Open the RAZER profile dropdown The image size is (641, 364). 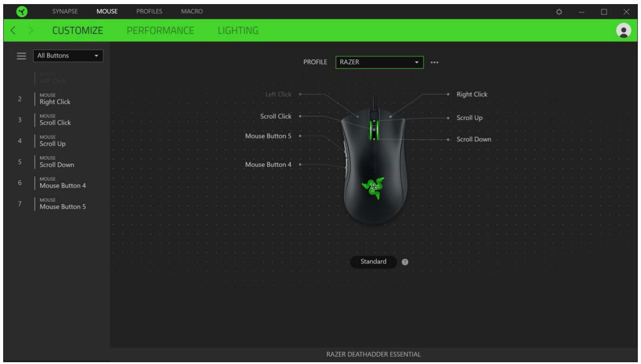380,63
